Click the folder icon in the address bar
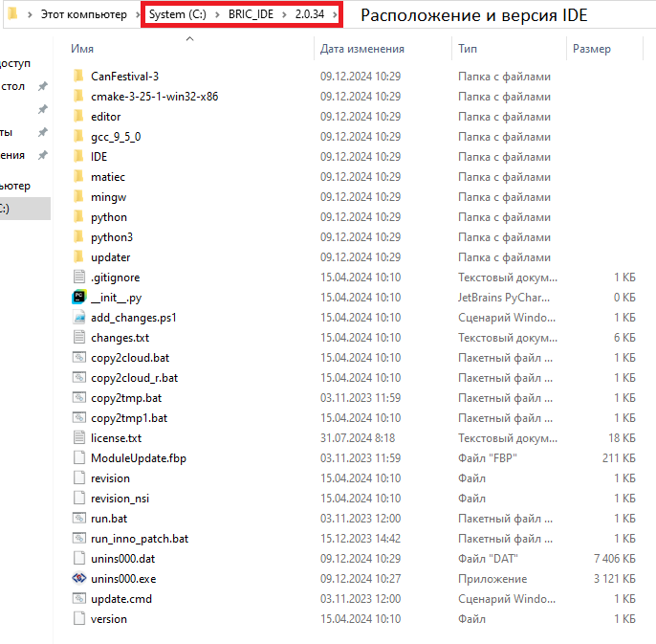The width and height of the screenshot is (656, 644). [13, 13]
